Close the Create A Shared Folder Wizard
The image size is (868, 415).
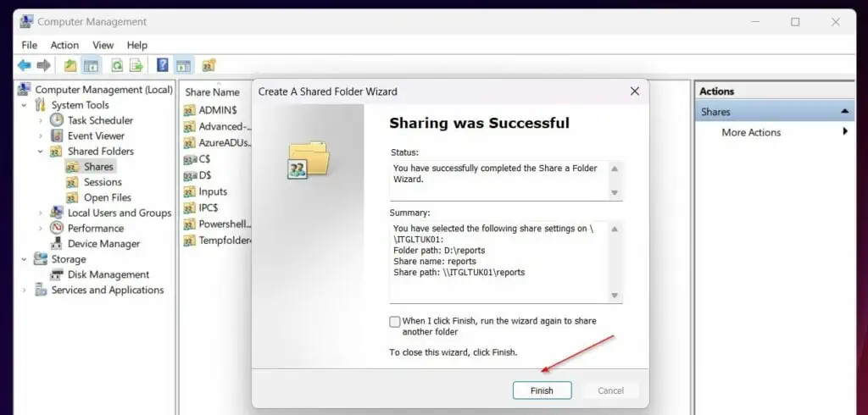tap(634, 91)
